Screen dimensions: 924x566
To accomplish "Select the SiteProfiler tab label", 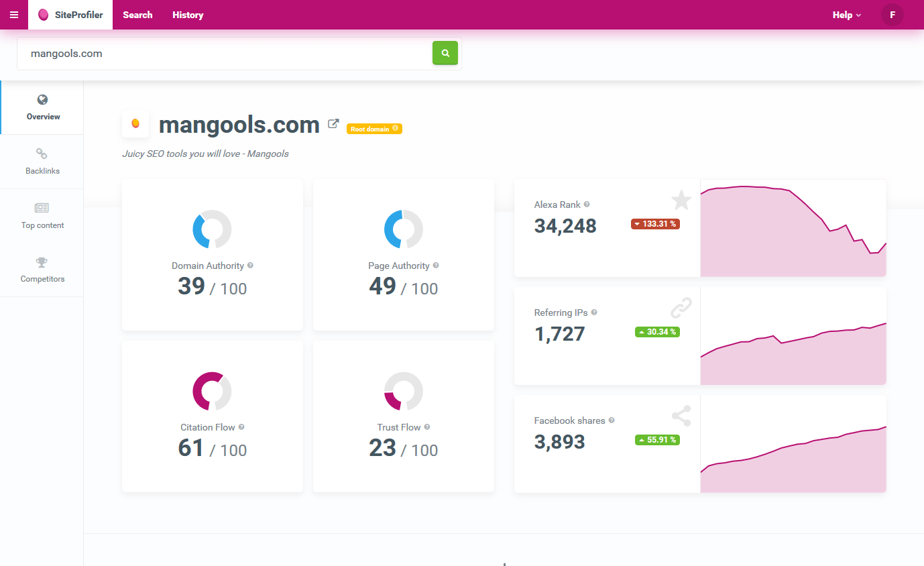I will pyautogui.click(x=79, y=15).
